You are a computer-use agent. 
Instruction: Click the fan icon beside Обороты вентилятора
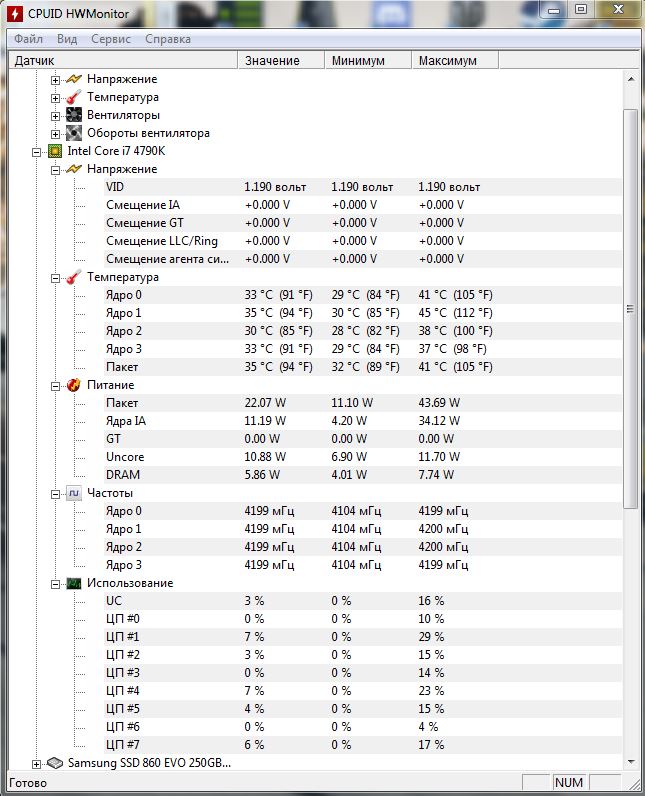[74, 133]
